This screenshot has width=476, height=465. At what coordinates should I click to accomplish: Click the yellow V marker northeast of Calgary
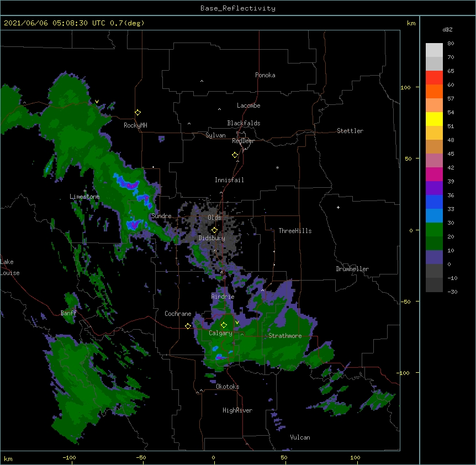click(x=237, y=323)
